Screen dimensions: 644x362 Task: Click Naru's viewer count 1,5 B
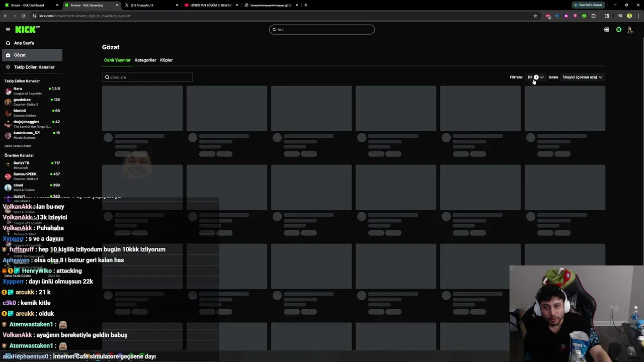pyautogui.click(x=55, y=88)
